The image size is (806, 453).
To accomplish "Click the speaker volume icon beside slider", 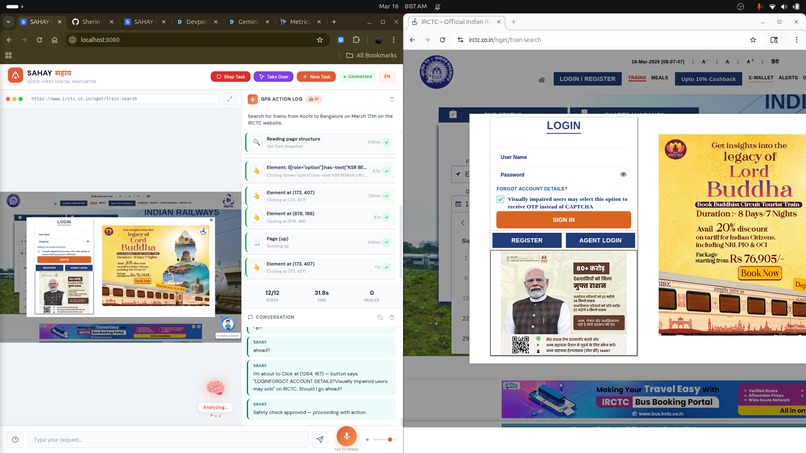I will coord(367,440).
